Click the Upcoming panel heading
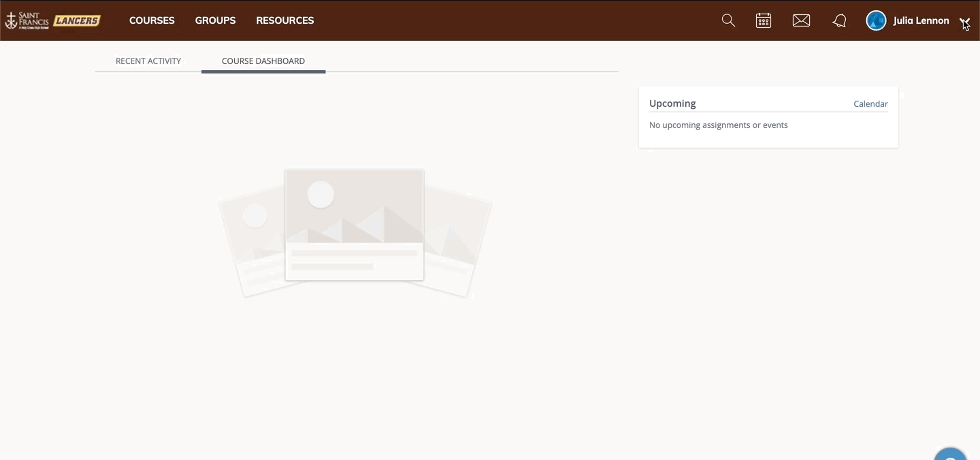This screenshot has width=980, height=460. [672, 103]
